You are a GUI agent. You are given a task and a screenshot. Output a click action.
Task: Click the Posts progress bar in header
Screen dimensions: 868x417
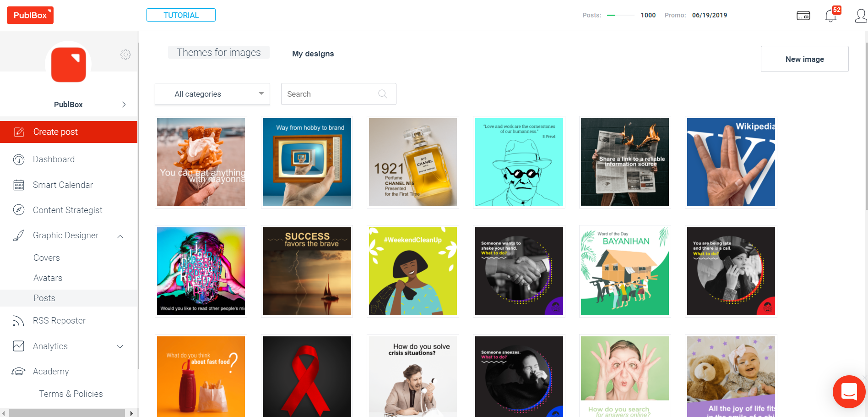620,15
